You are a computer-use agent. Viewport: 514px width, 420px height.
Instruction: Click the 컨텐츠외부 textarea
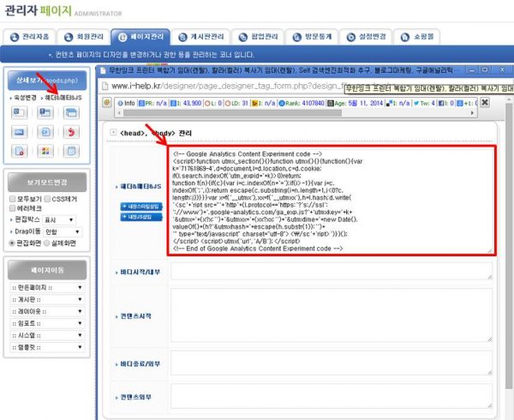click(332, 396)
